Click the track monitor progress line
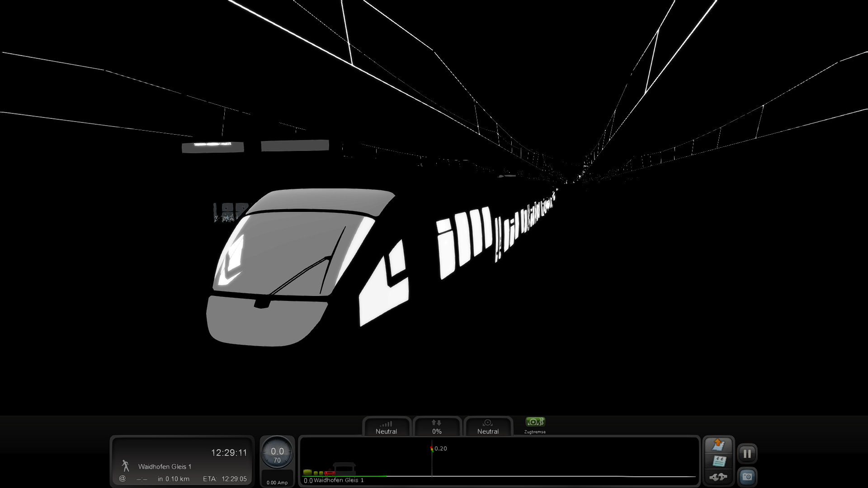 pos(542,476)
